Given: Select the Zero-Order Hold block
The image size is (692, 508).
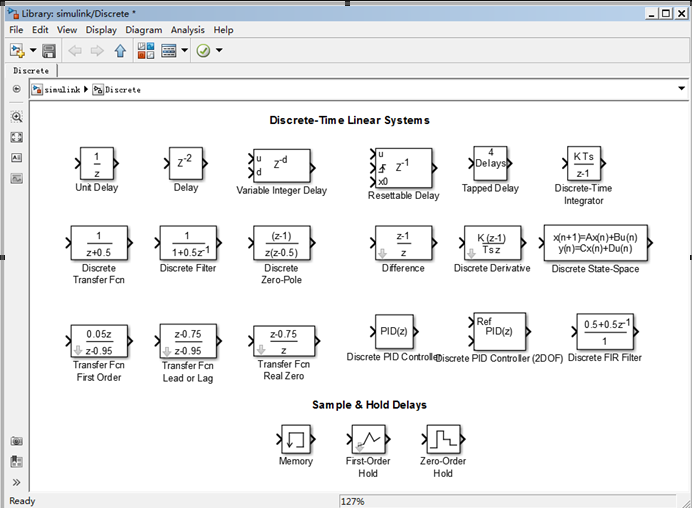Looking at the screenshot, I should tap(442, 440).
